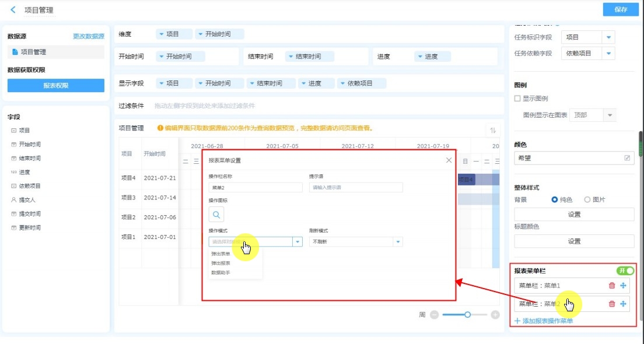Click the zoom-in plus icon by the slider
This screenshot has width=644, height=344.
point(495,315)
